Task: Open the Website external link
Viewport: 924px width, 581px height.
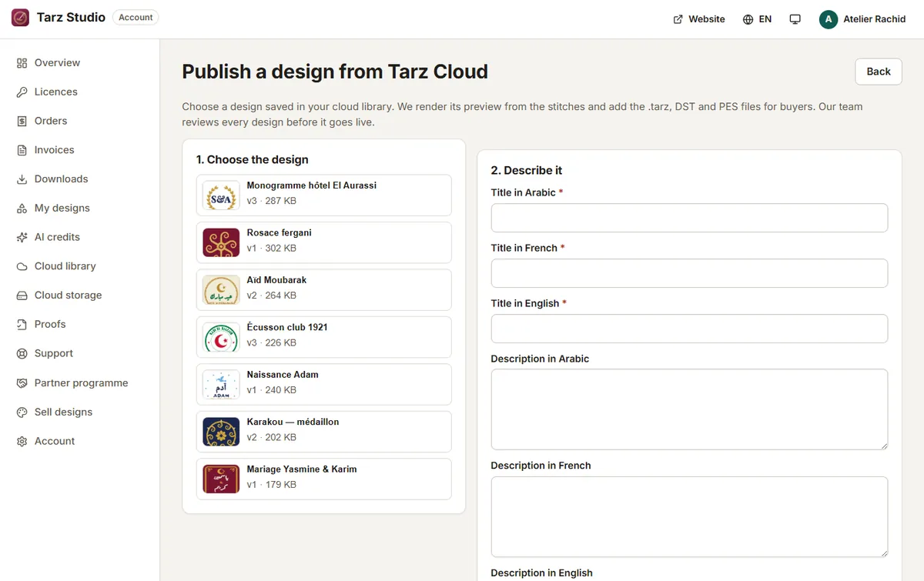Action: pos(699,19)
